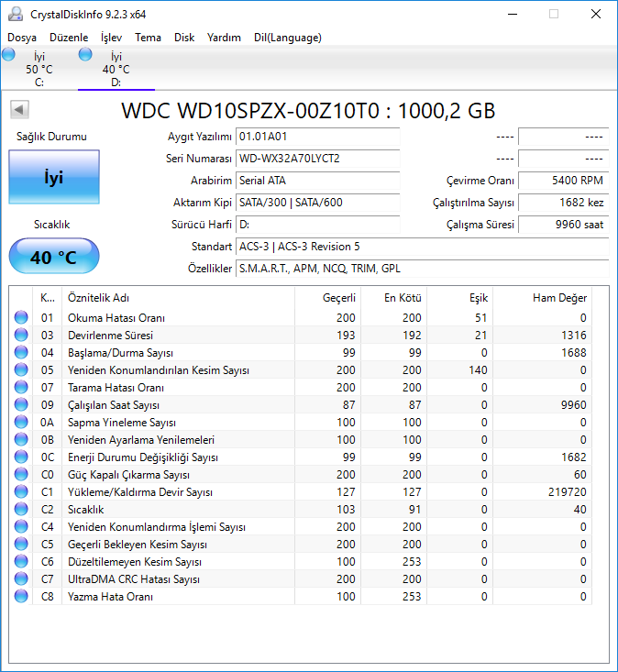Click the Öznitelik Adı column header
Viewport: 618px width, 672px height.
(178, 298)
